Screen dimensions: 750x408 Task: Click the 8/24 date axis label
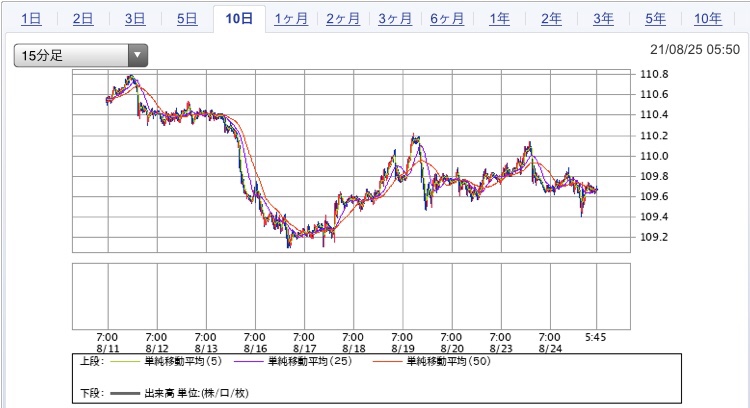(550, 349)
